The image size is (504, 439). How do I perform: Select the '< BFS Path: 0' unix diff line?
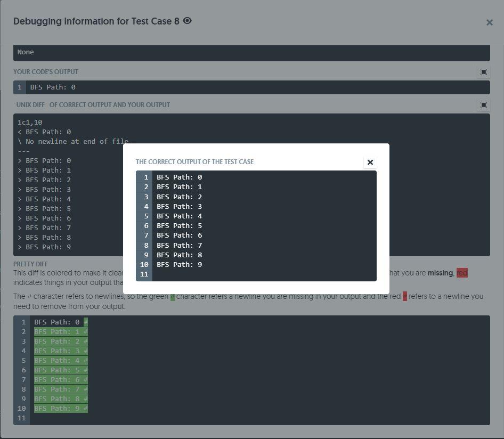coord(44,132)
